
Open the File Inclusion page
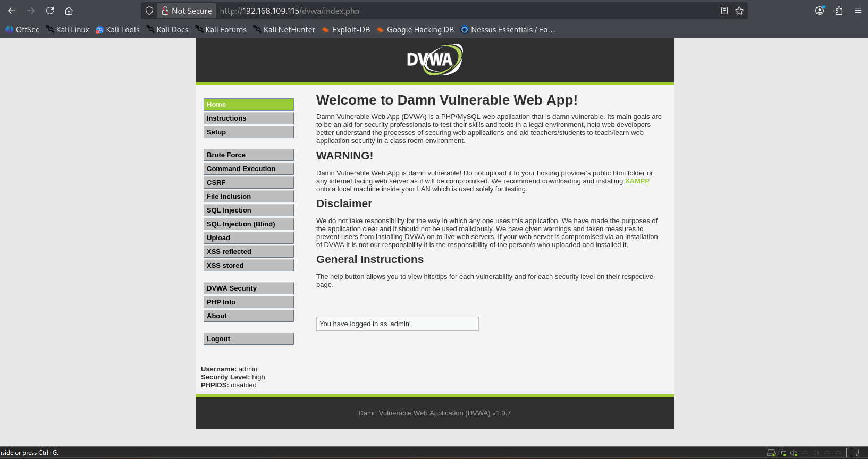click(x=249, y=197)
